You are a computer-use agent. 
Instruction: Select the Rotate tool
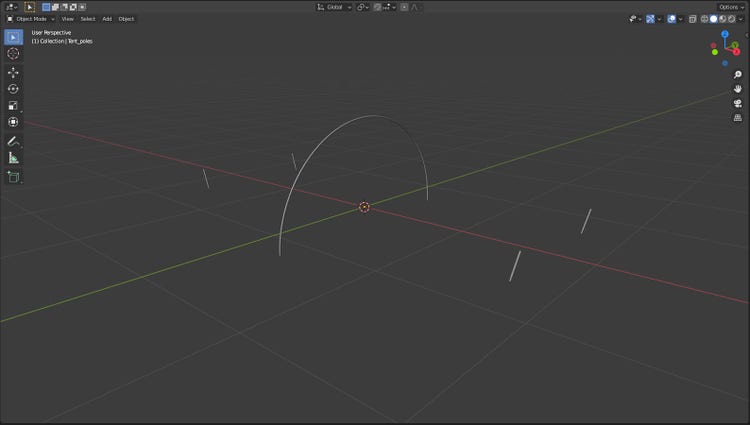(x=13, y=89)
